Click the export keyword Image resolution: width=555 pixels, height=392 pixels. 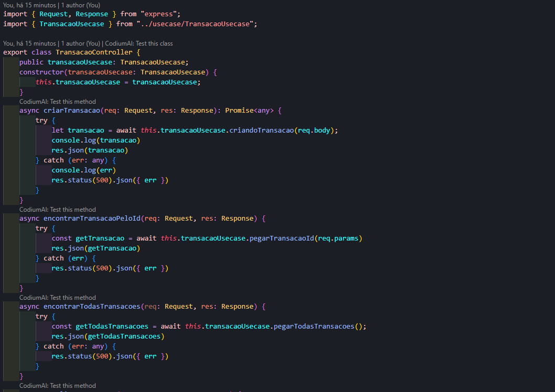pyautogui.click(x=15, y=52)
